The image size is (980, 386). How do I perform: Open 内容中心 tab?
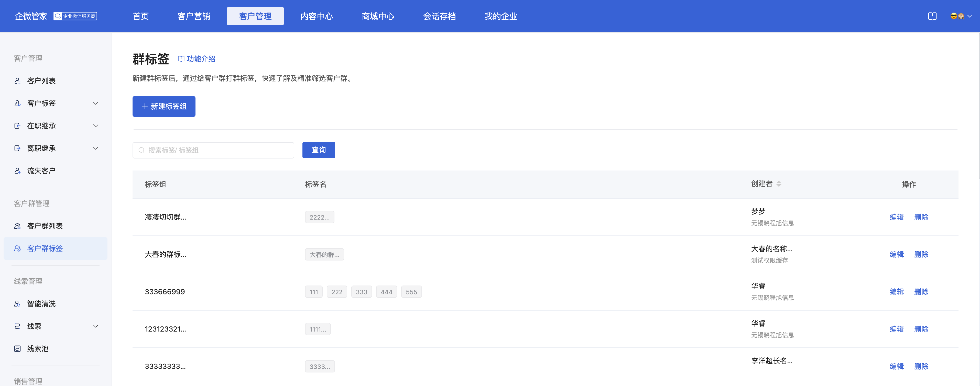317,16
